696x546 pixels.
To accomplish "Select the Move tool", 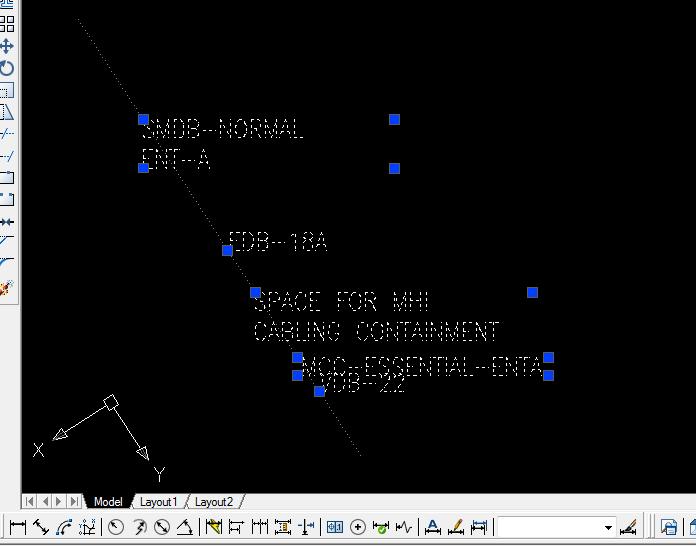I will [7, 46].
